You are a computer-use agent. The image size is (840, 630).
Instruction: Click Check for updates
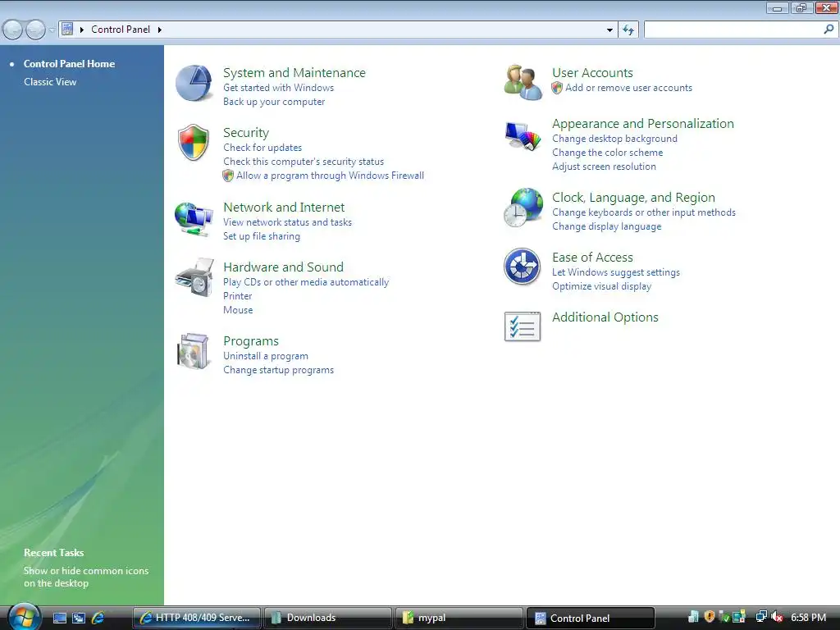coord(262,148)
